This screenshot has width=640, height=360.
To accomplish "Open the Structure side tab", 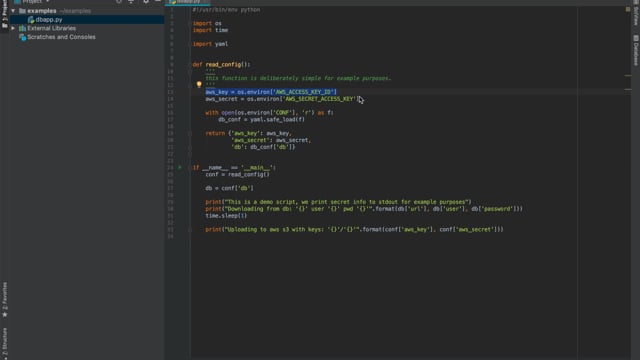I will click(x=4, y=344).
